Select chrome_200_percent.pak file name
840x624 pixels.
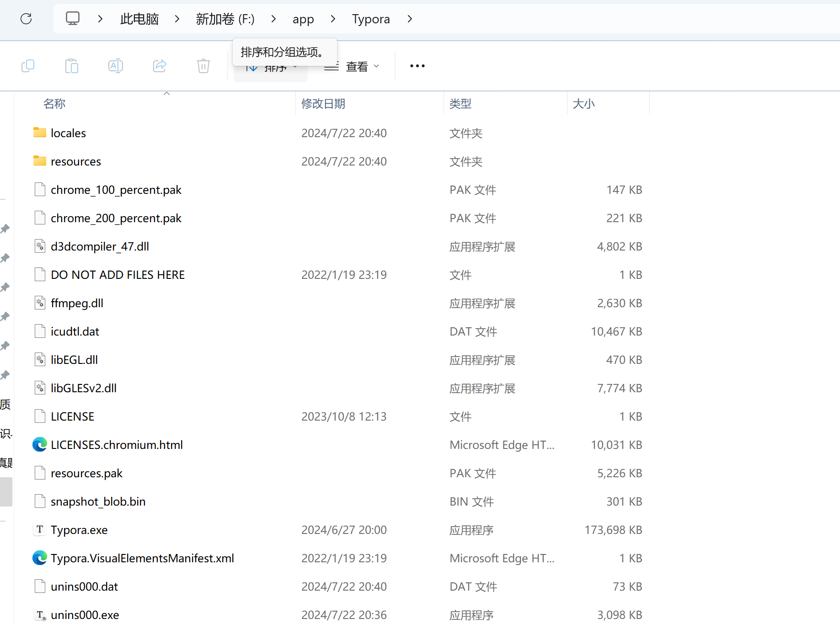click(x=116, y=218)
